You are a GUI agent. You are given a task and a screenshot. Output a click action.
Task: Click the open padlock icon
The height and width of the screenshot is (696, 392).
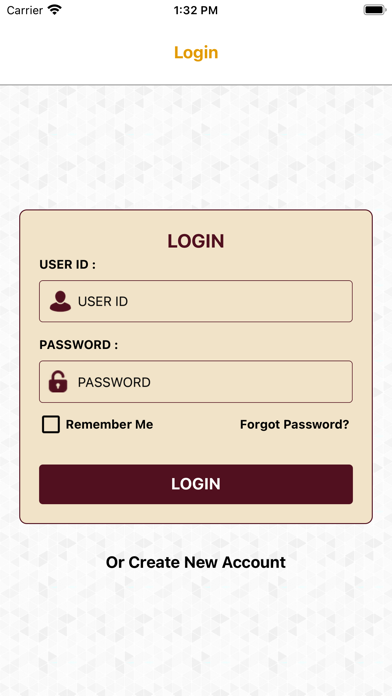(58, 382)
